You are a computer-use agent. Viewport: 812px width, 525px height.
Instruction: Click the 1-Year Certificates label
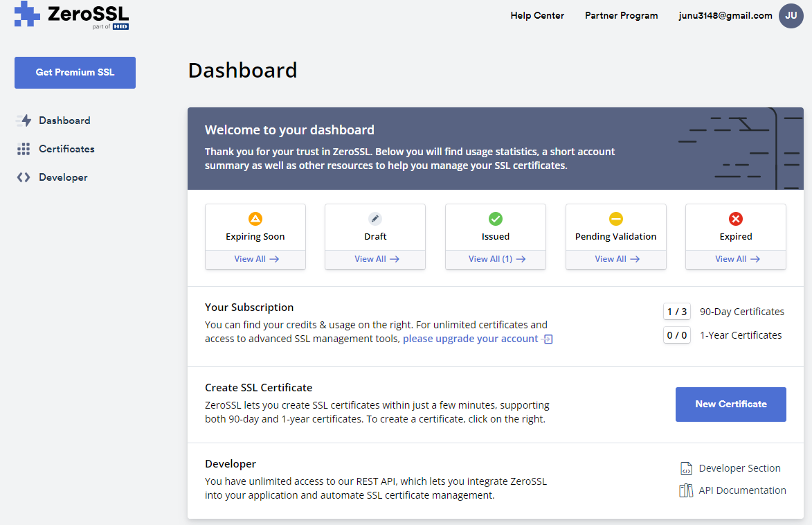[x=741, y=335]
